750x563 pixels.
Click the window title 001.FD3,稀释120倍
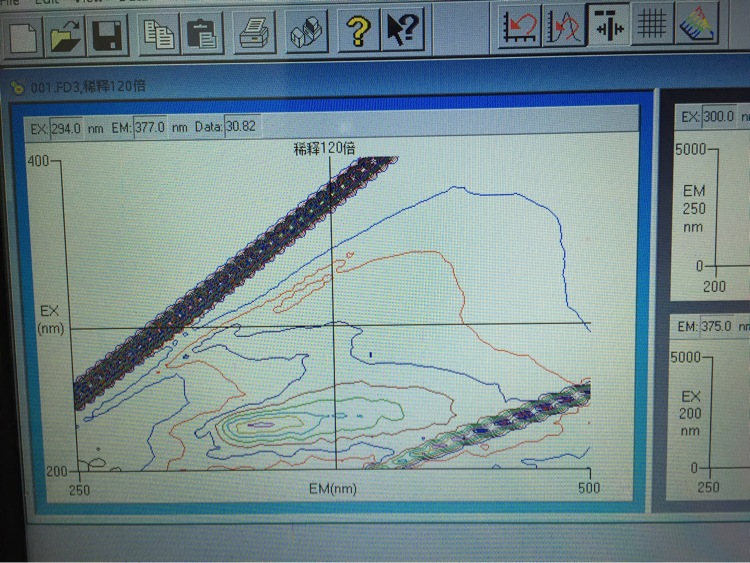88,87
